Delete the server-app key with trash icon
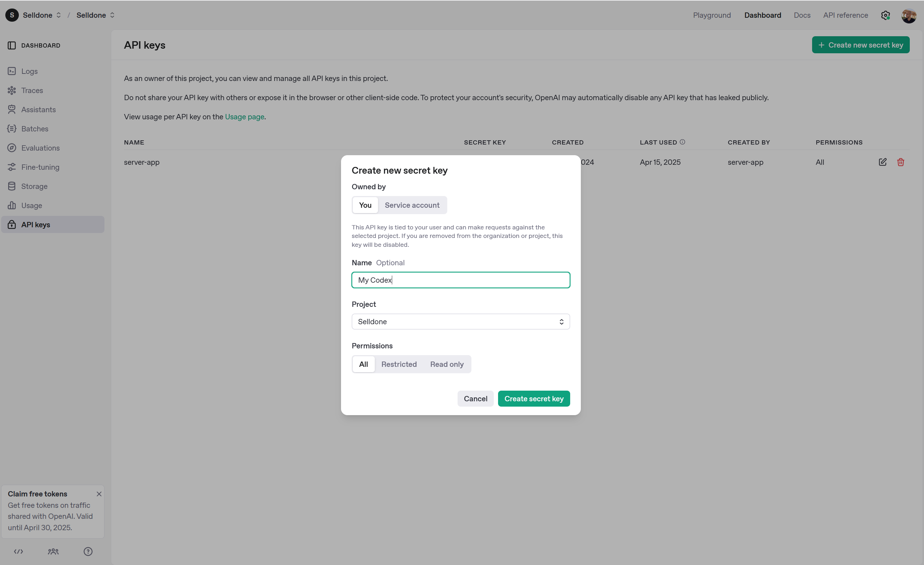This screenshot has width=924, height=565. pyautogui.click(x=900, y=162)
